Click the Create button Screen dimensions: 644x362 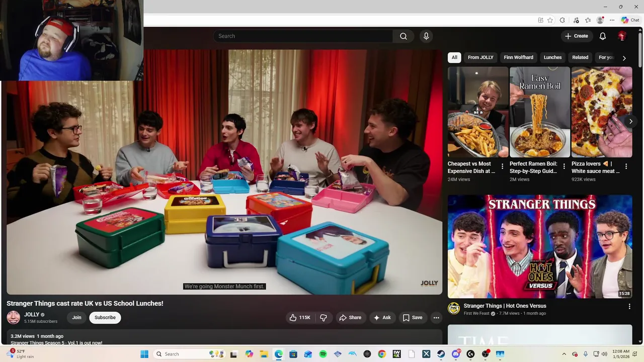click(577, 36)
